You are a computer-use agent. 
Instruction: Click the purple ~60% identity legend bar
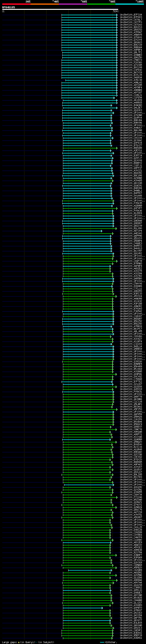coord(73,4)
